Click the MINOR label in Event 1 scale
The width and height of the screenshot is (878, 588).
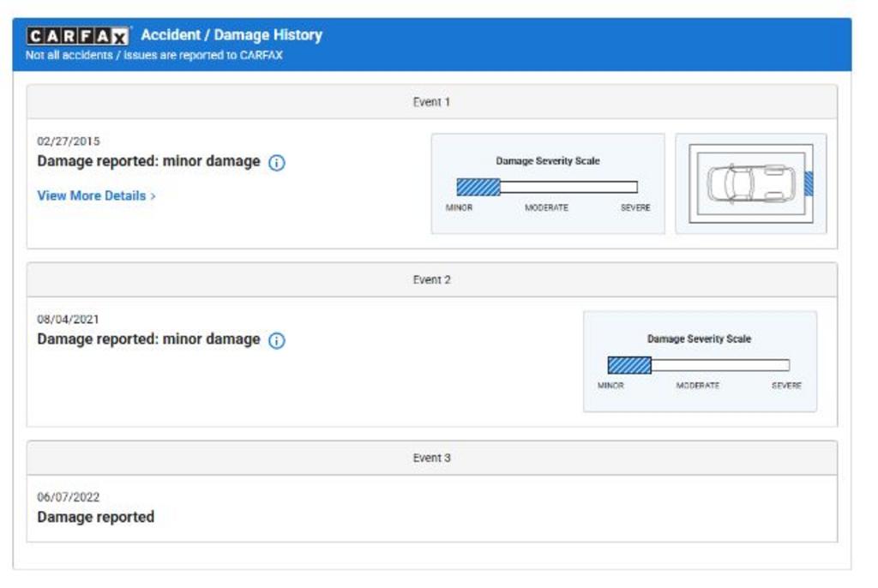[459, 208]
